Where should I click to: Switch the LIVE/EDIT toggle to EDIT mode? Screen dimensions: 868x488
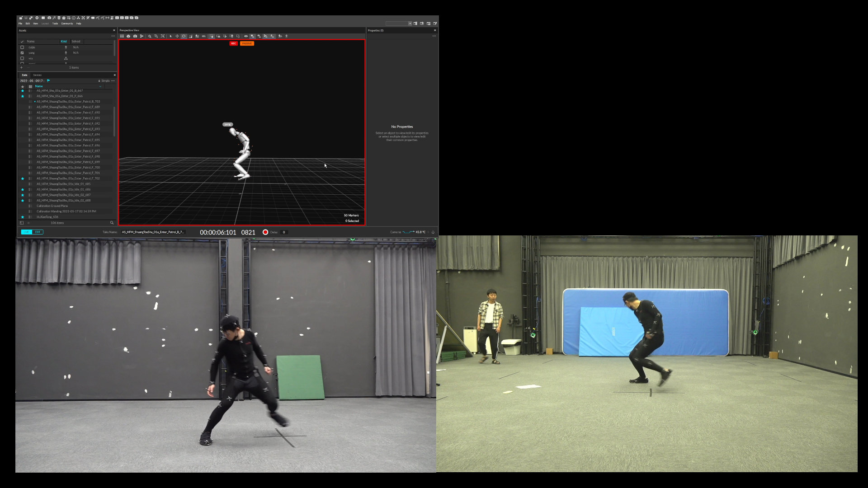(x=38, y=232)
